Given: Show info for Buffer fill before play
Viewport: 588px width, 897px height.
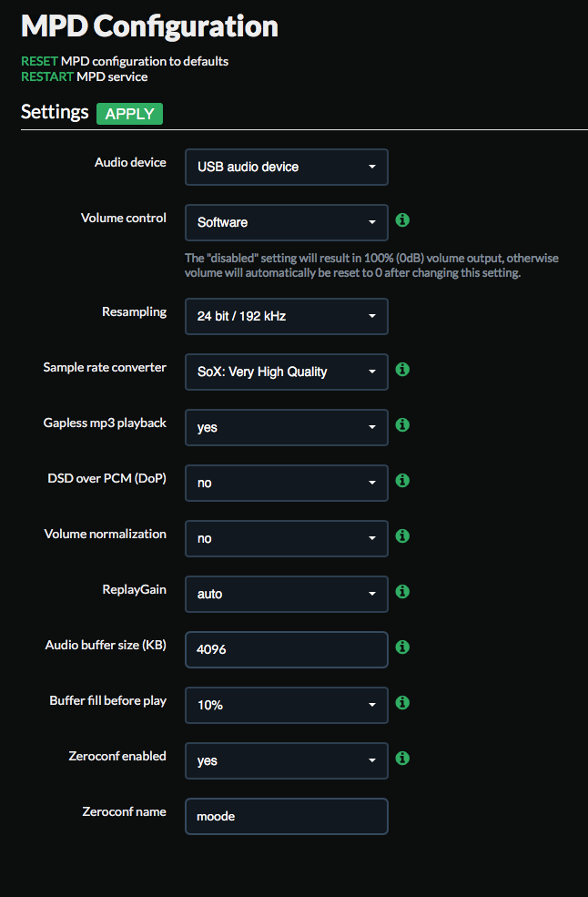Looking at the screenshot, I should (x=402, y=702).
